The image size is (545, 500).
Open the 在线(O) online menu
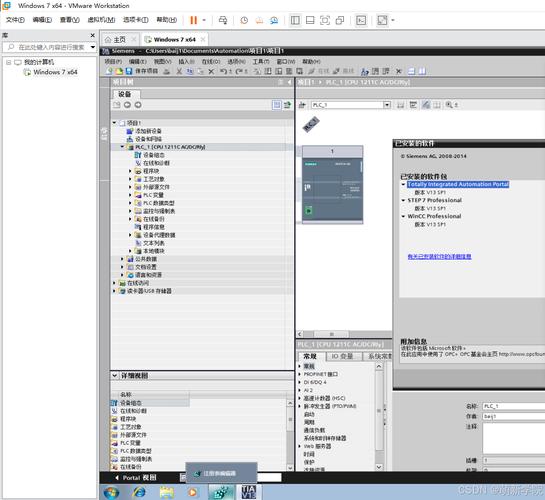tap(211, 62)
